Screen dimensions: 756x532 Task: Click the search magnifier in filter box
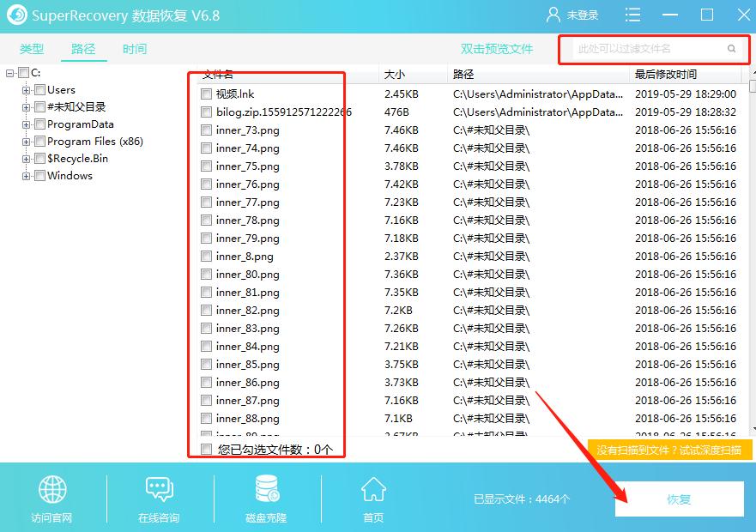(730, 49)
